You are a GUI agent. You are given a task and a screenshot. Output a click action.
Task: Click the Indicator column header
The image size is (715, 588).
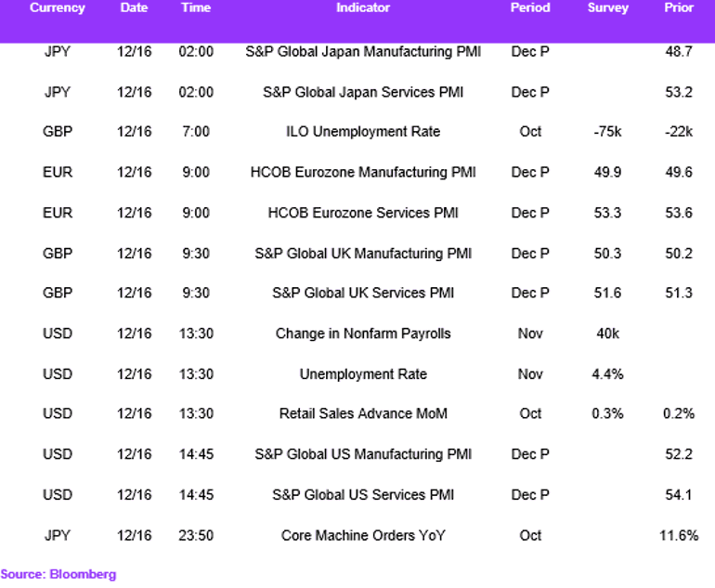point(363,7)
